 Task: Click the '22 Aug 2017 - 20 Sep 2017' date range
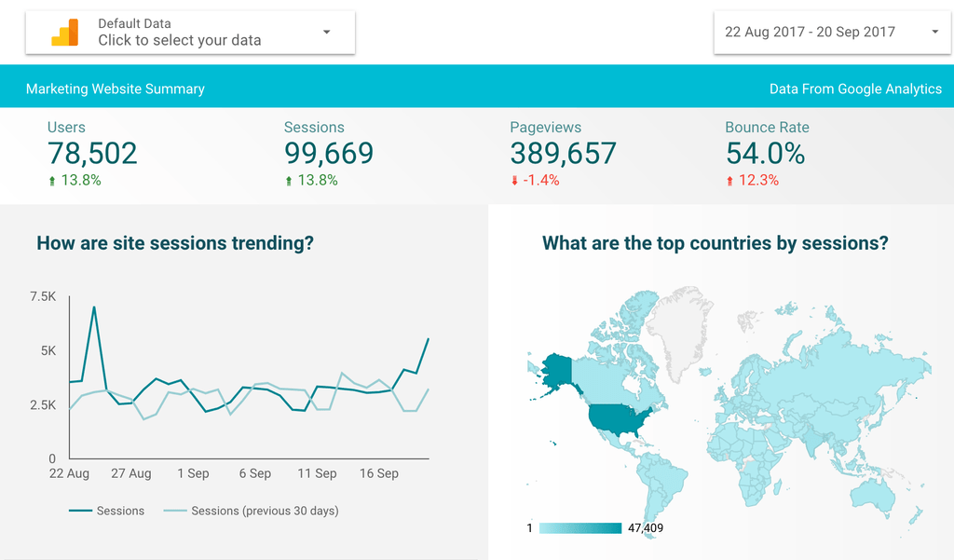click(x=810, y=32)
